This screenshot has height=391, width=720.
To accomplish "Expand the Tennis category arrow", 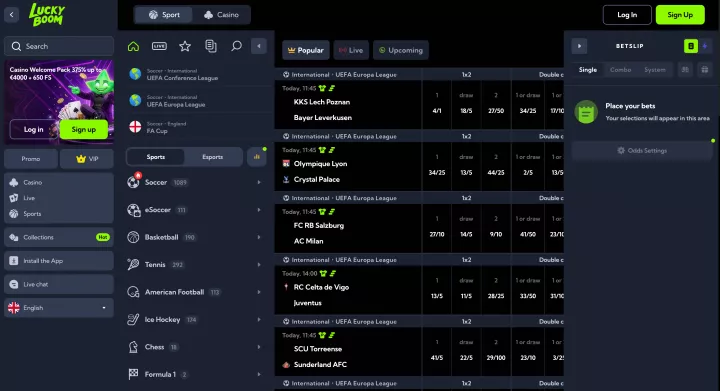I will pyautogui.click(x=259, y=264).
